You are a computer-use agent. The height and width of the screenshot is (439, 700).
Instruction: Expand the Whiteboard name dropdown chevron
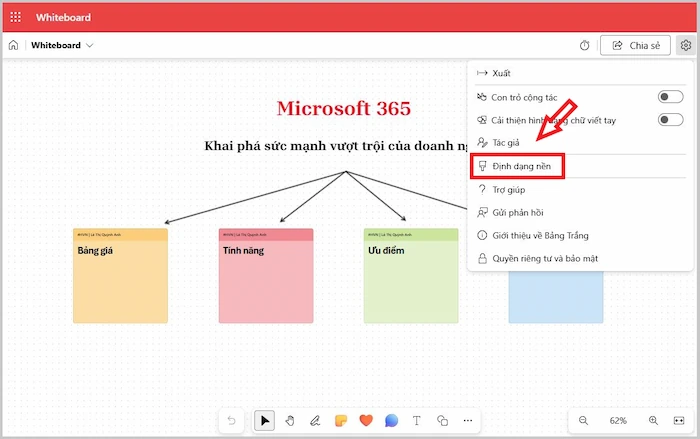[90, 45]
